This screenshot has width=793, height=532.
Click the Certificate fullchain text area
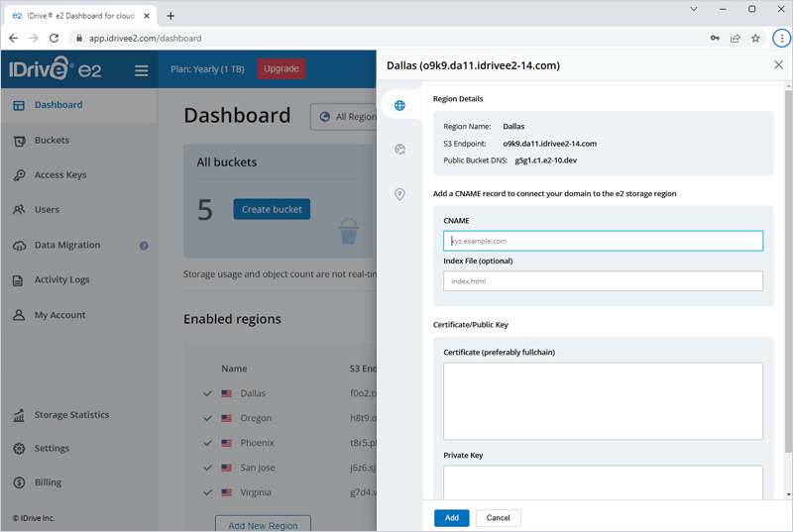pyautogui.click(x=604, y=401)
